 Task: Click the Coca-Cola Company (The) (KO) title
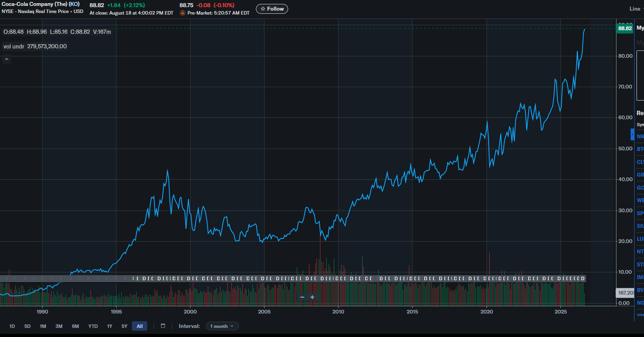pos(41,4)
